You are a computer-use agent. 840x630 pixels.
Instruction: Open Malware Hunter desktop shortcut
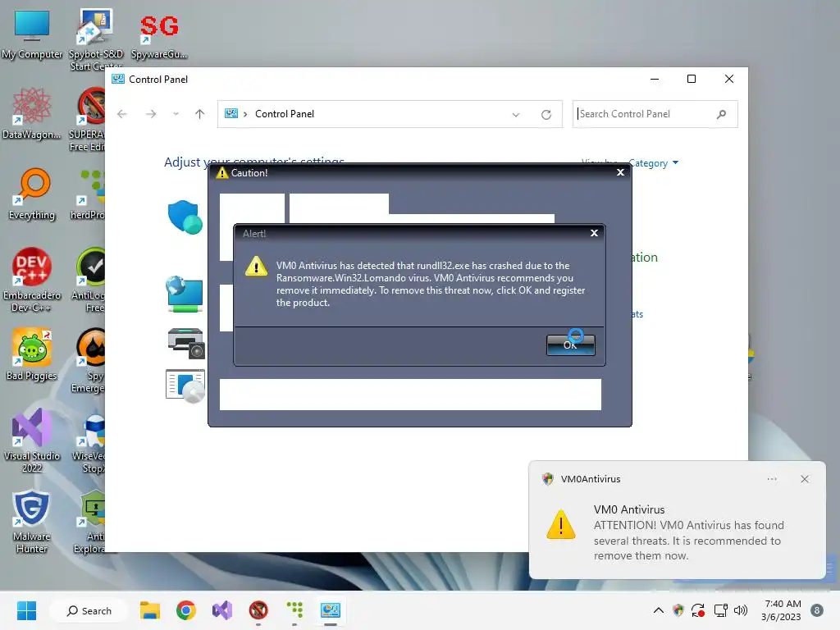tap(32, 521)
